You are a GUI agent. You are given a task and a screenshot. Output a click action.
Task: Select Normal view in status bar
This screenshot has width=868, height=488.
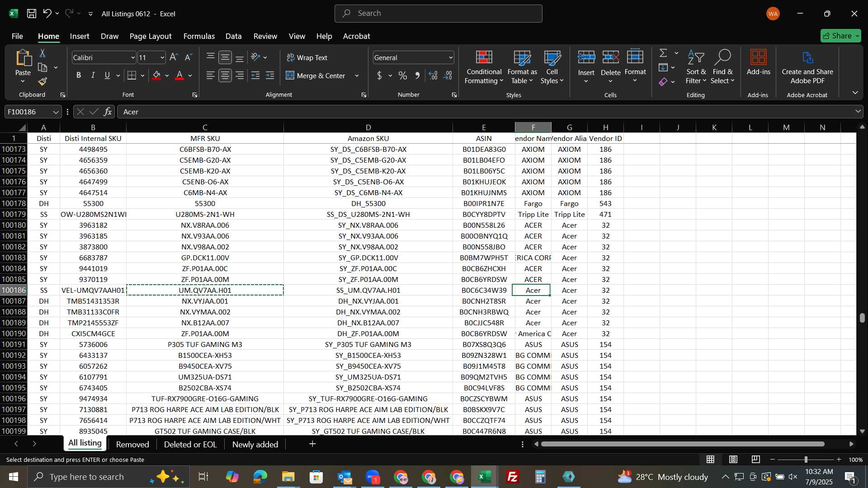point(711,460)
